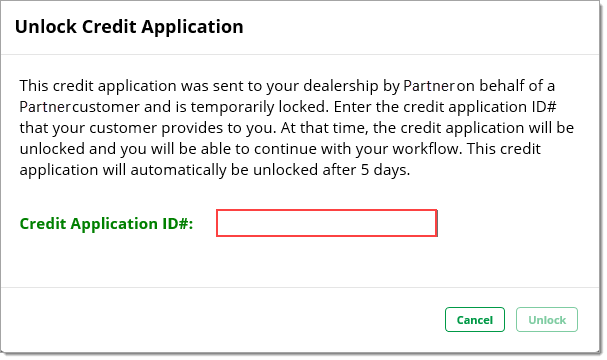The image size is (607, 360).
Task: Click 'Partner' before 'on behalf' text
Action: pos(429,86)
